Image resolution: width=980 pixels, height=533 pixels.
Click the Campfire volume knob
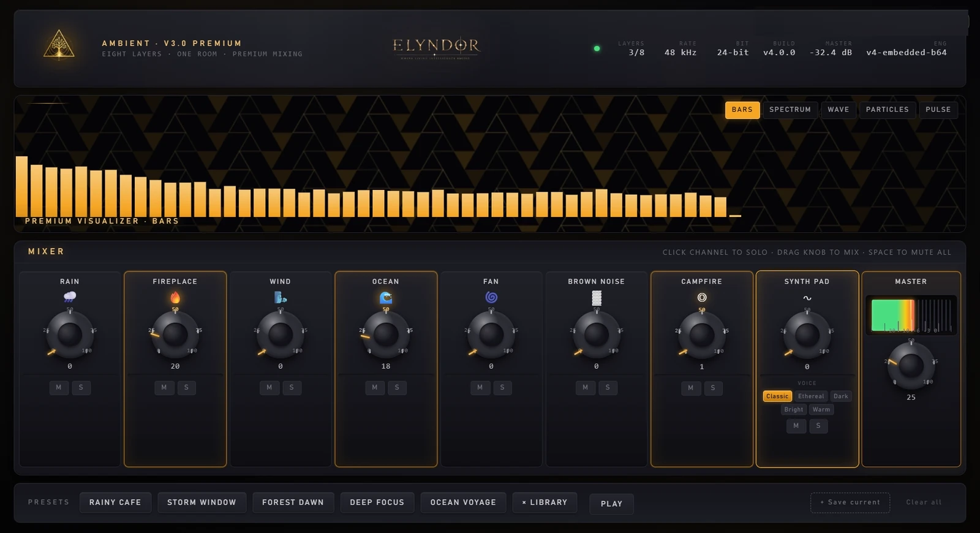click(702, 335)
